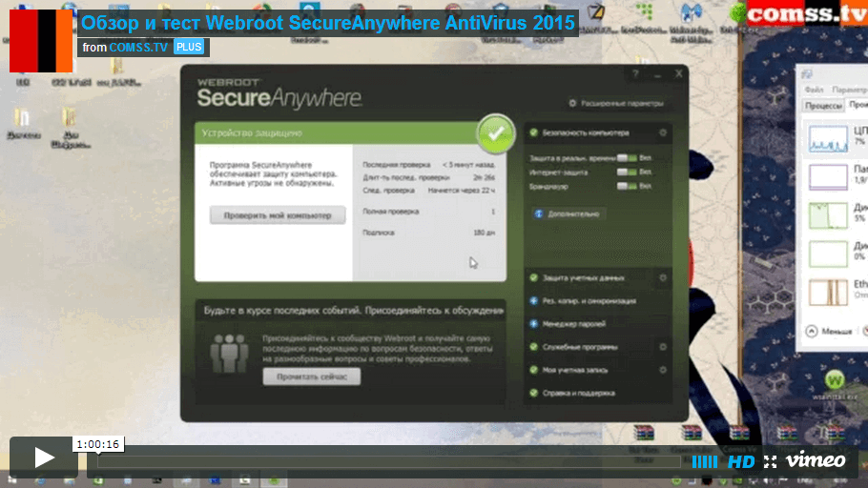The image size is (868, 488).
Task: Toggle Защита в реальн. времени switch
Action: tap(628, 158)
